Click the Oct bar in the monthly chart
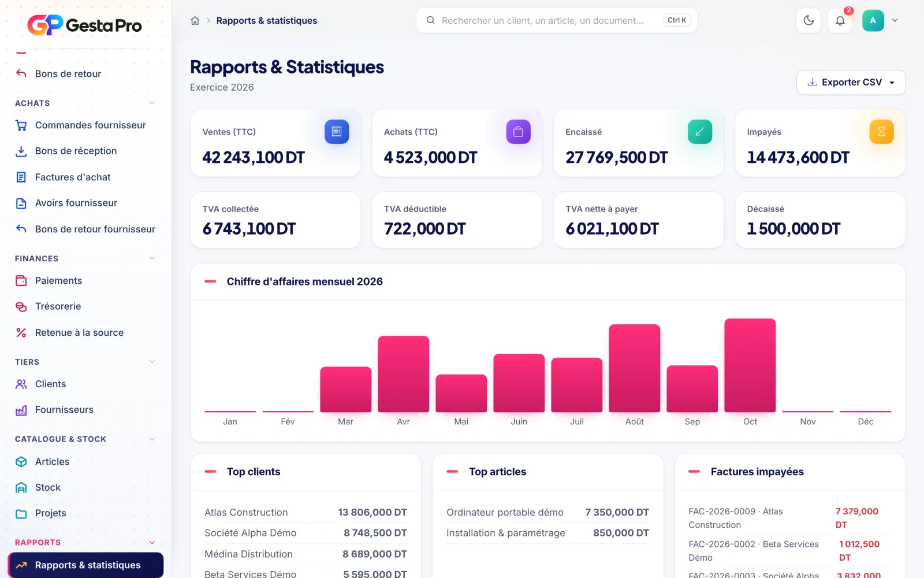Screen dimensions: 924x578 tap(750, 365)
